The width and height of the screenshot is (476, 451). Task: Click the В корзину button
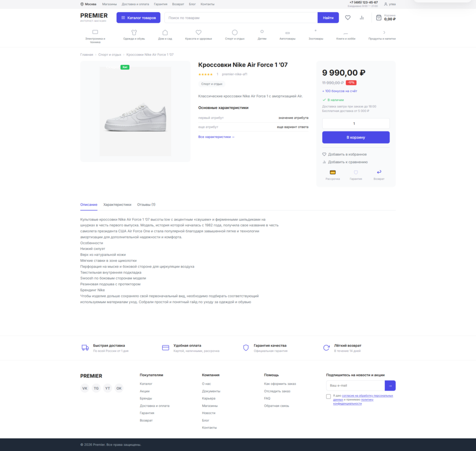(356, 137)
